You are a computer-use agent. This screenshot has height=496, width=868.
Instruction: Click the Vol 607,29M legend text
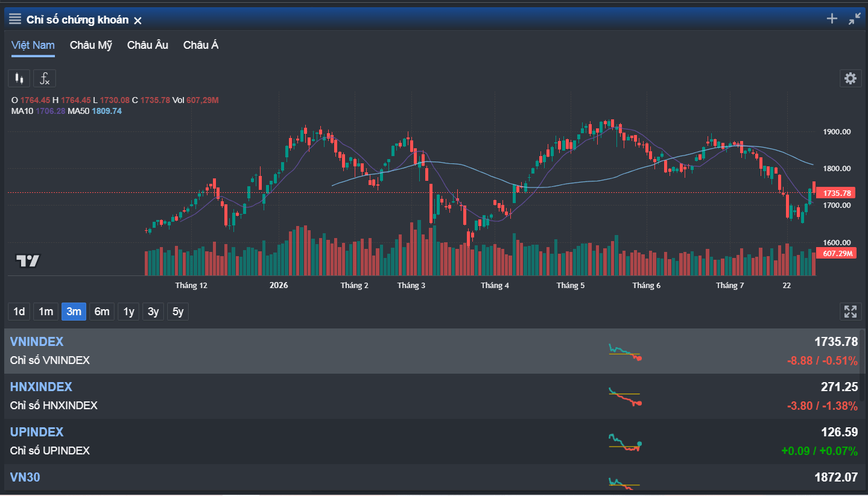click(195, 100)
